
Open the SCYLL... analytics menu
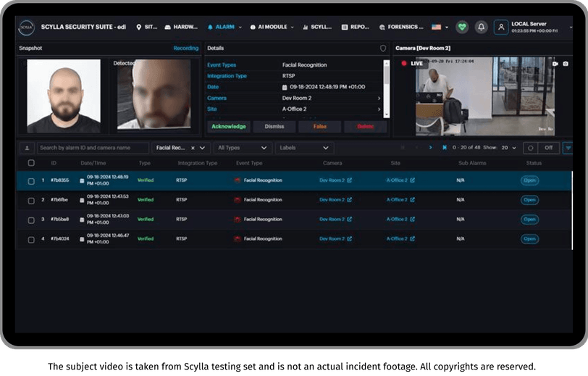click(317, 27)
